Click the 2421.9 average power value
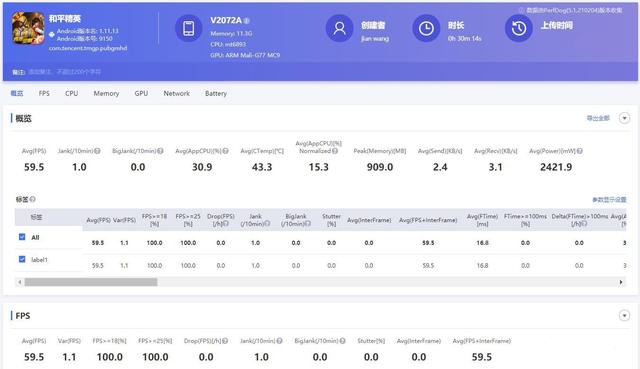 tap(556, 167)
